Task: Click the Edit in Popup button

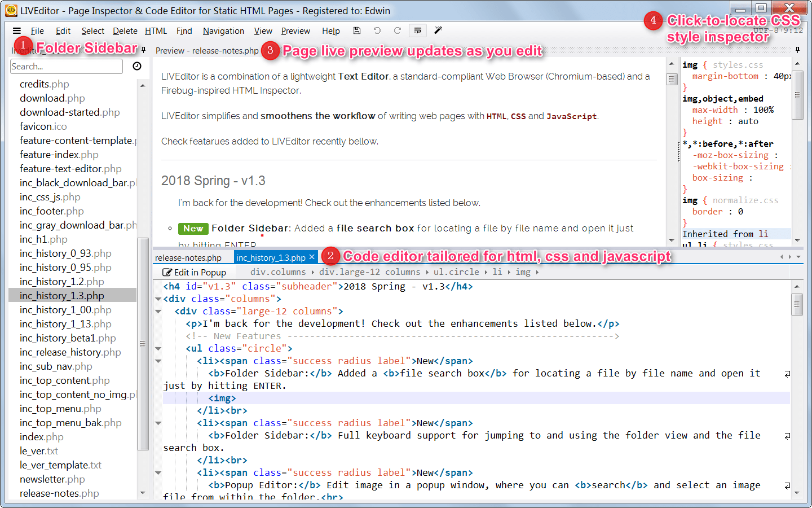Action: tap(194, 272)
